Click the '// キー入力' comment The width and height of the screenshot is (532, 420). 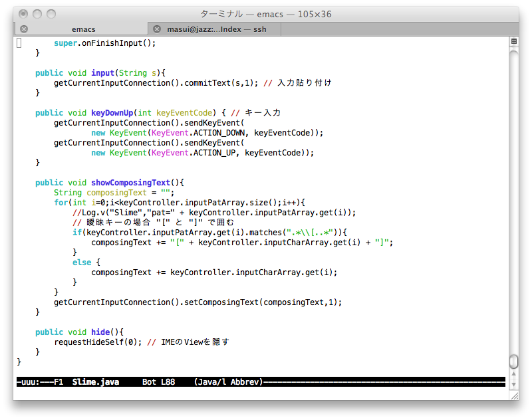pos(255,113)
